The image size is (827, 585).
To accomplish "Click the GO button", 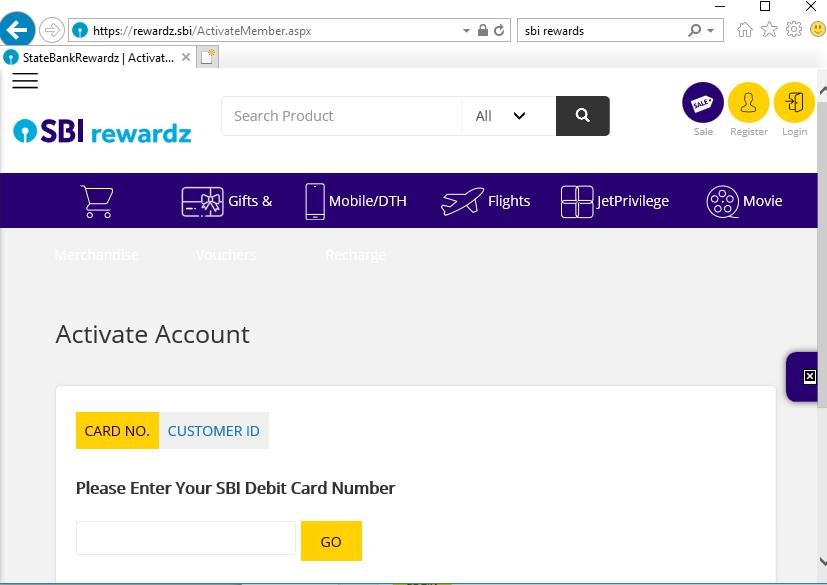I will [331, 541].
